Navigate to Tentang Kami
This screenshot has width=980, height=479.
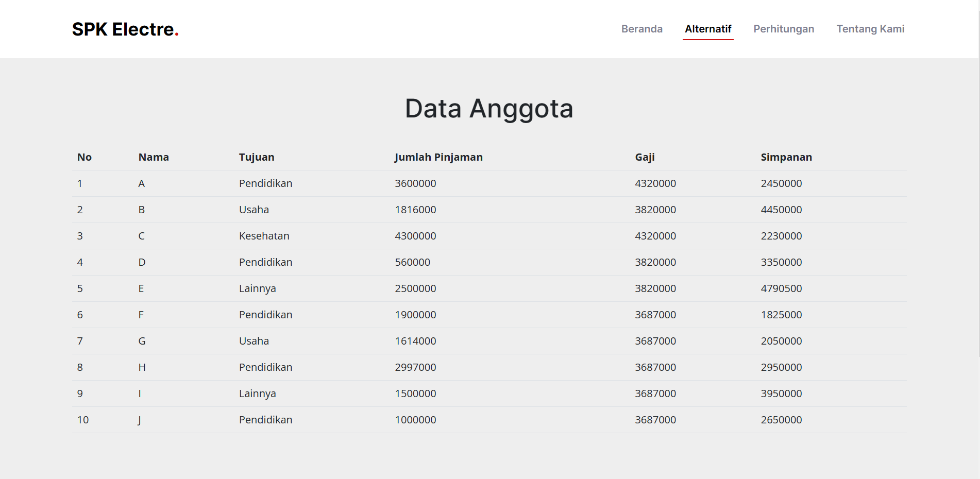tap(870, 29)
